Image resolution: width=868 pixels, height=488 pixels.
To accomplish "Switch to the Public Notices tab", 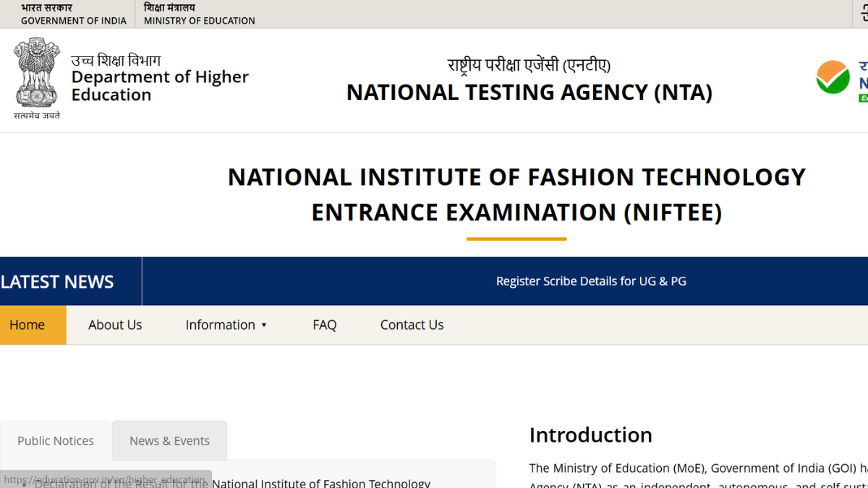I will 56,440.
